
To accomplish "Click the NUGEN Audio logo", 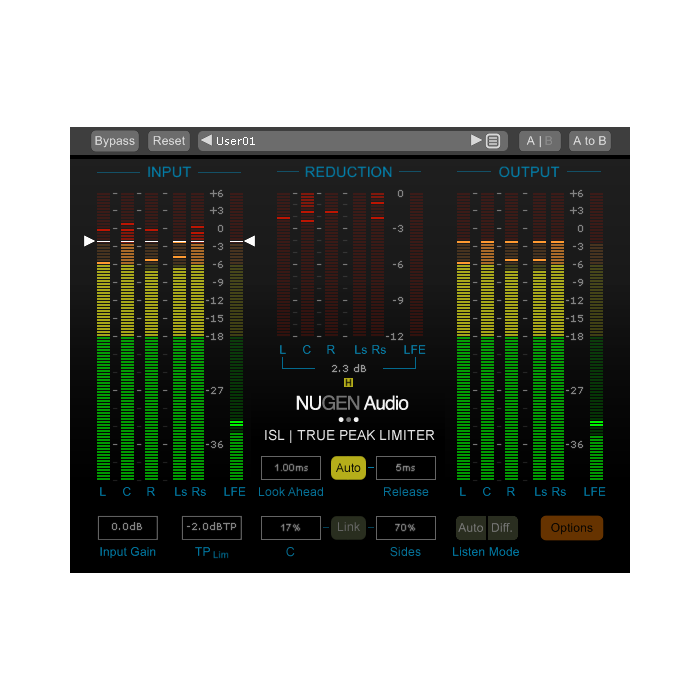I will click(x=352, y=404).
